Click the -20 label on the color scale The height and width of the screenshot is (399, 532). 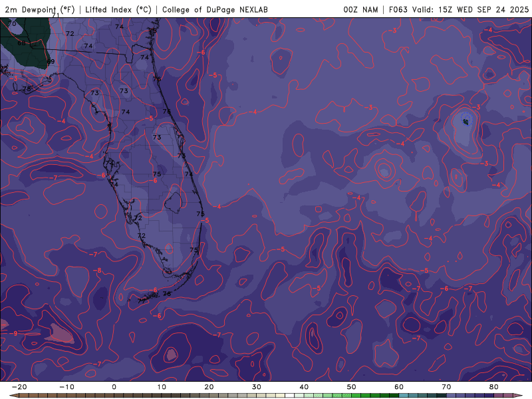19,387
